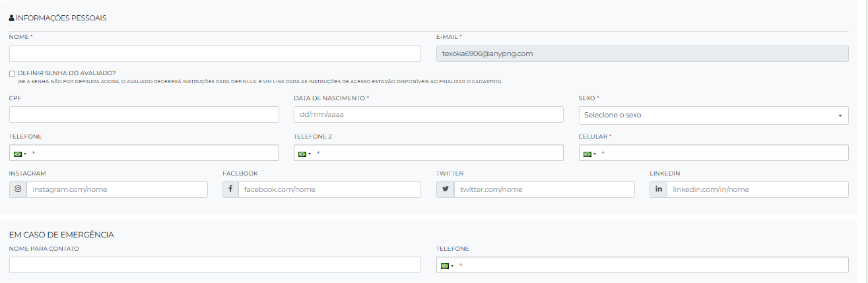This screenshot has width=868, height=283.
Task: Focus the Data de Nascimento field
Action: pyautogui.click(x=428, y=114)
